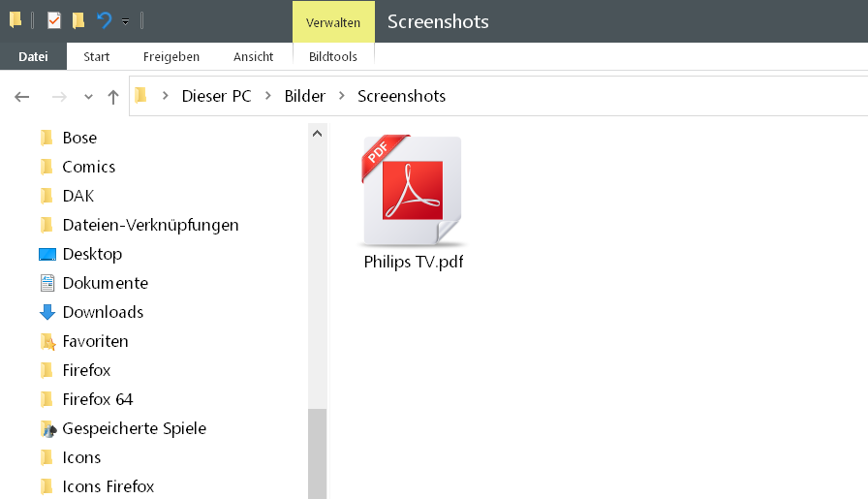Screen dimensions: 868x499
Task: Switch to the Freigeben ribbon tab
Action: tap(171, 57)
